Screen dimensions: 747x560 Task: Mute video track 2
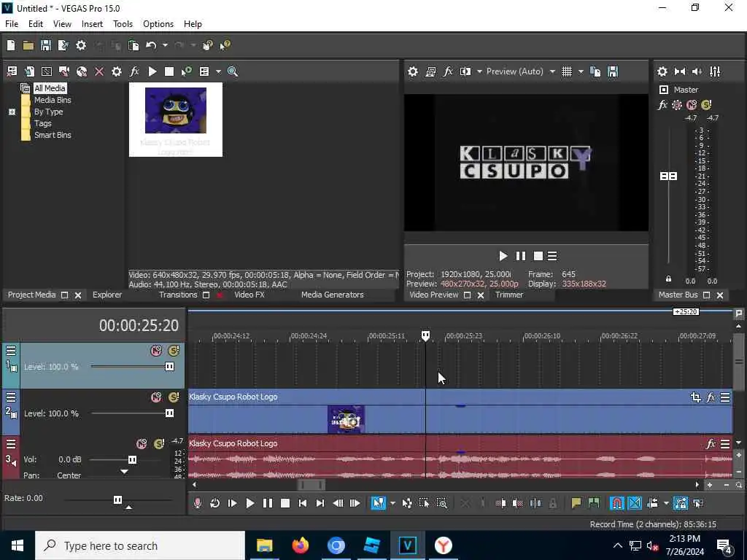156,397
